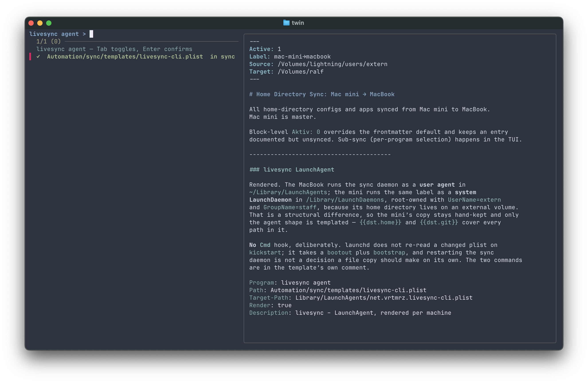The width and height of the screenshot is (588, 383).
Task: Click the {{dst.git}} template variable
Action: click(439, 222)
